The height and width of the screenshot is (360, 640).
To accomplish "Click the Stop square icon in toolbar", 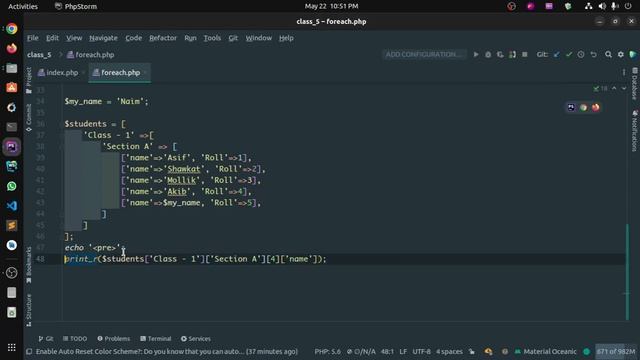I will tap(524, 54).
